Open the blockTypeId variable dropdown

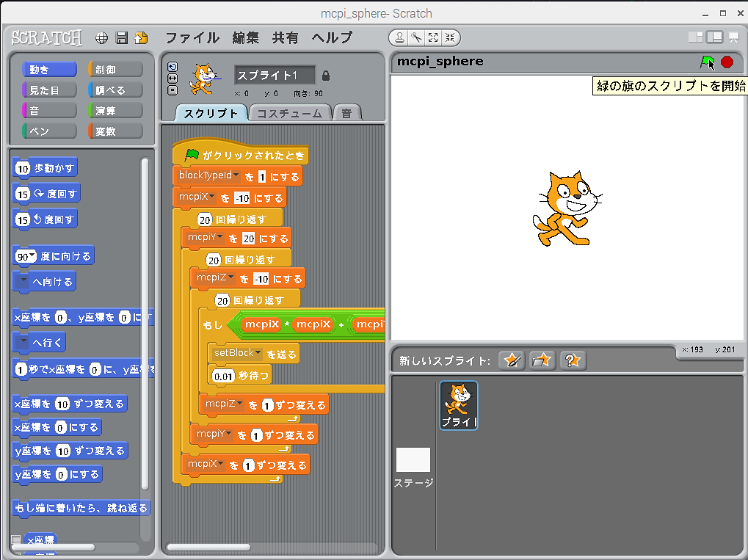coord(236,175)
